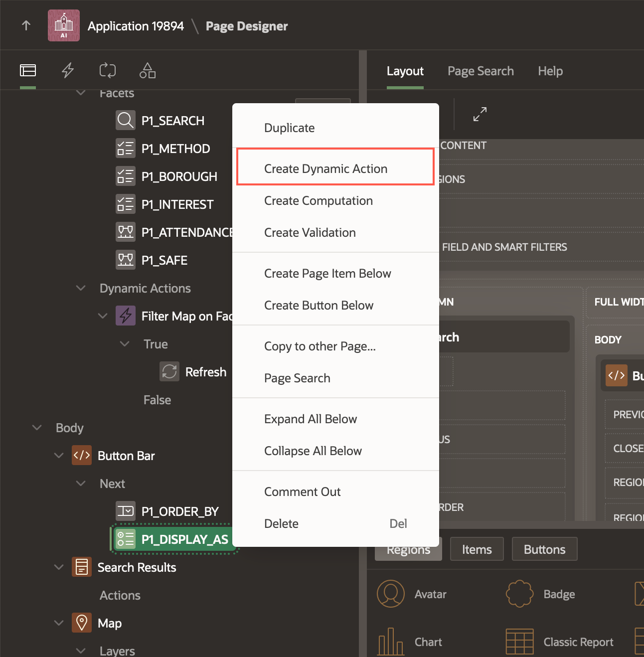Collapse the Body section chevron

click(x=37, y=428)
